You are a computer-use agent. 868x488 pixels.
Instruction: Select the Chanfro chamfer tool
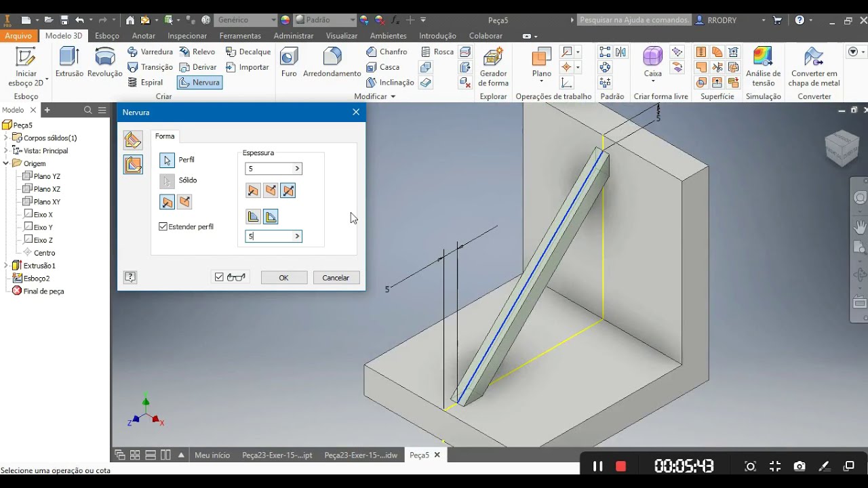387,52
